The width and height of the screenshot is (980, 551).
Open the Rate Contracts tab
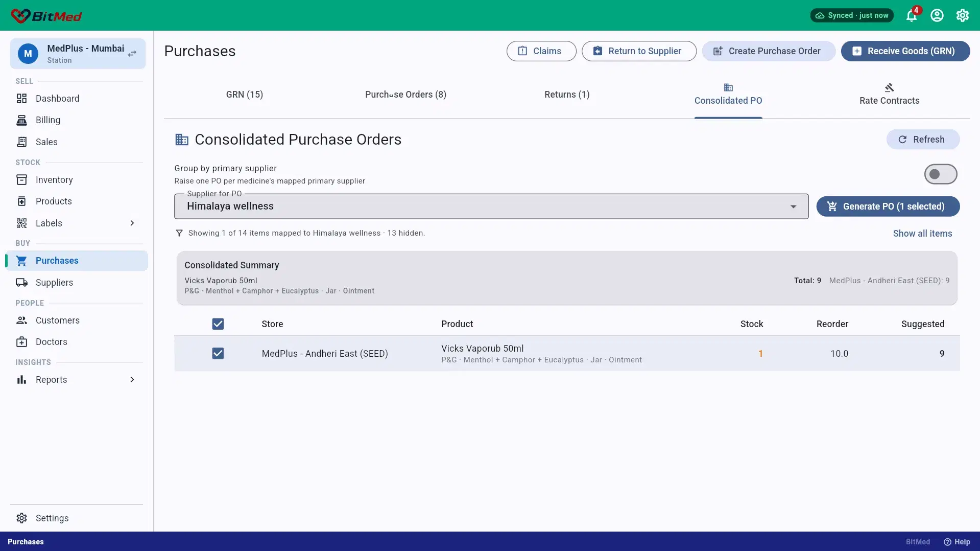coord(889,95)
